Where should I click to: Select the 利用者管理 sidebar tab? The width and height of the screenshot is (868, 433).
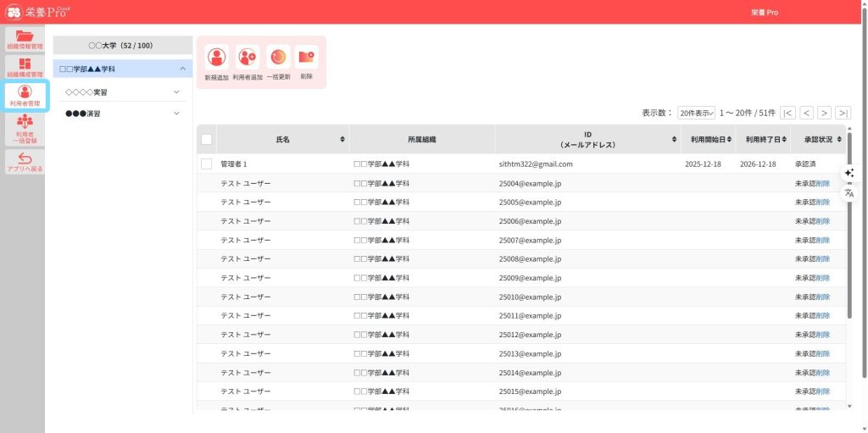[24, 96]
